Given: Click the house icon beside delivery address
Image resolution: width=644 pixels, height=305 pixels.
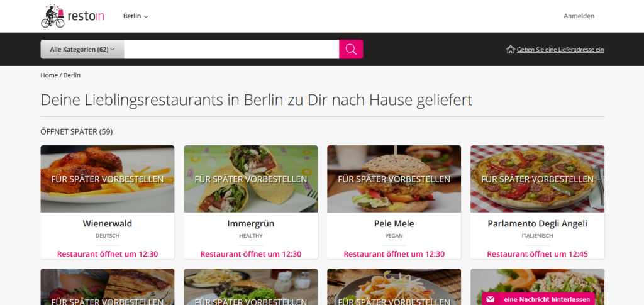Looking at the screenshot, I should pyautogui.click(x=511, y=50).
